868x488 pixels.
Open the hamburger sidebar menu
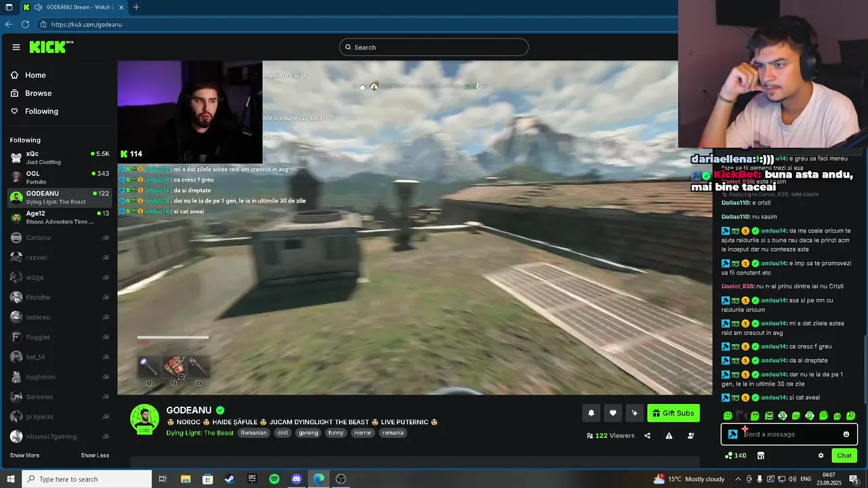pos(16,47)
